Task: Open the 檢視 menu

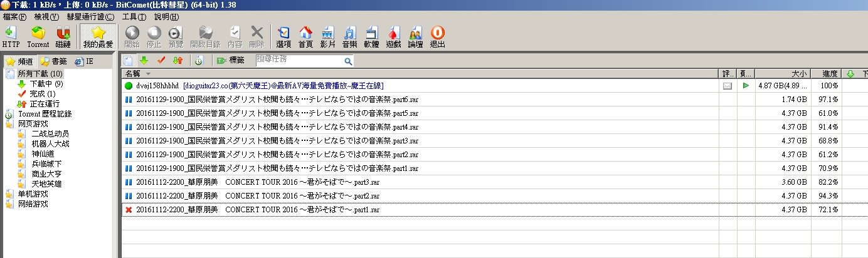Action: tap(46, 16)
